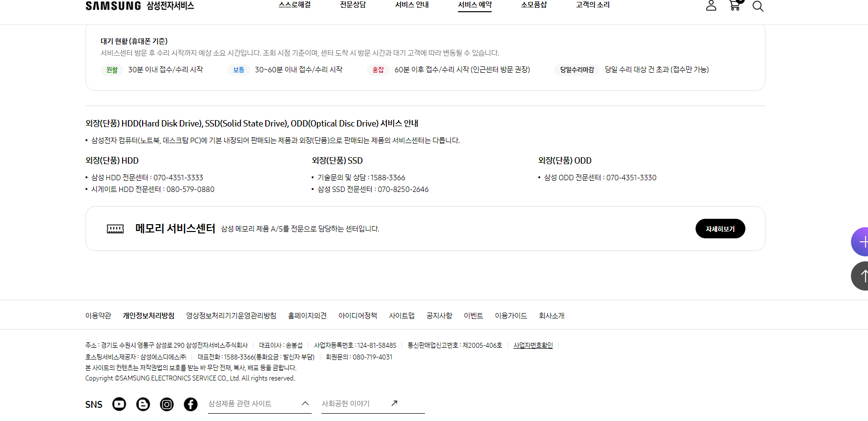Click the 보통 status badge
This screenshot has width=868, height=421.
pos(238,70)
